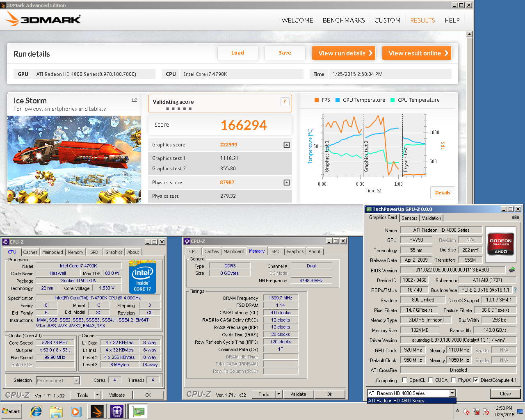
Task: Click the BIOS save icon in GPU-Z
Action: tap(512, 270)
